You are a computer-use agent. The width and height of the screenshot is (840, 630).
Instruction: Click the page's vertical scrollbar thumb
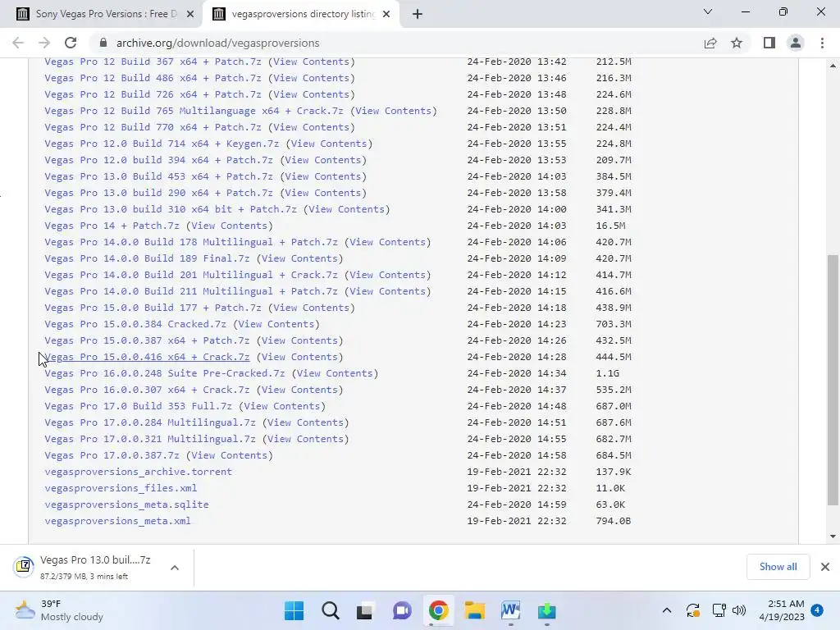[x=832, y=380]
